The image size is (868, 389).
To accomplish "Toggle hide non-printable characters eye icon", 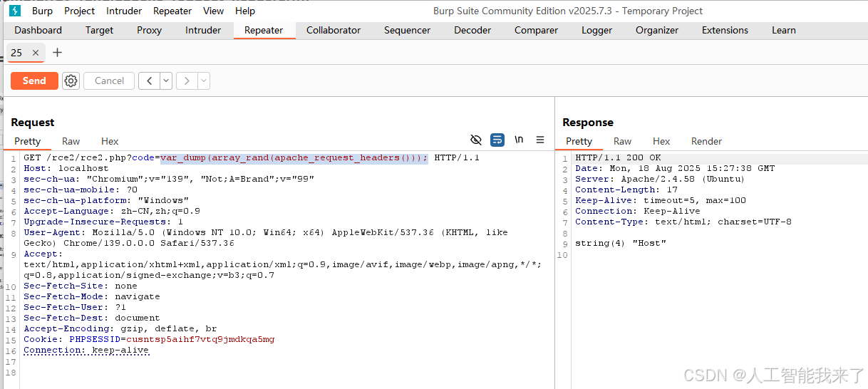I will (476, 140).
